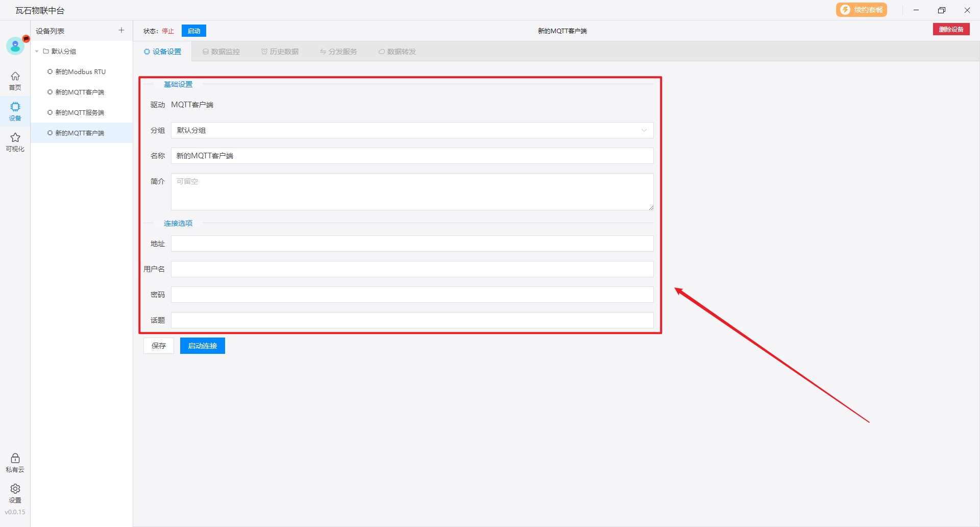Switch to the 历史数据 tab
980x527 pixels.
[x=280, y=52]
